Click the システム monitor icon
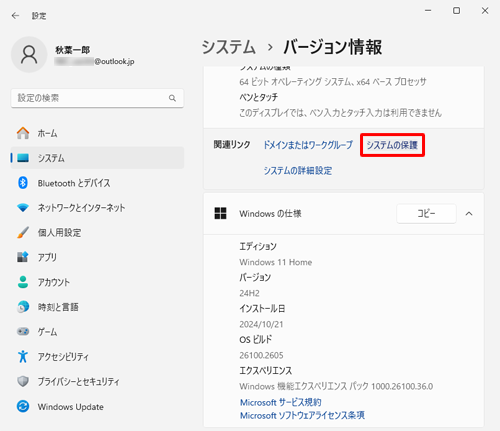 (23, 158)
